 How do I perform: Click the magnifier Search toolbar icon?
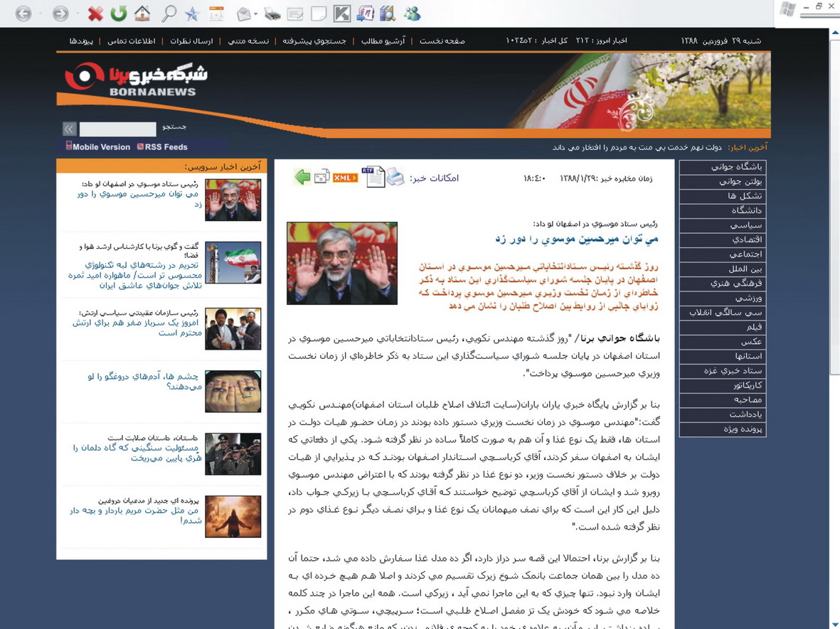[169, 14]
